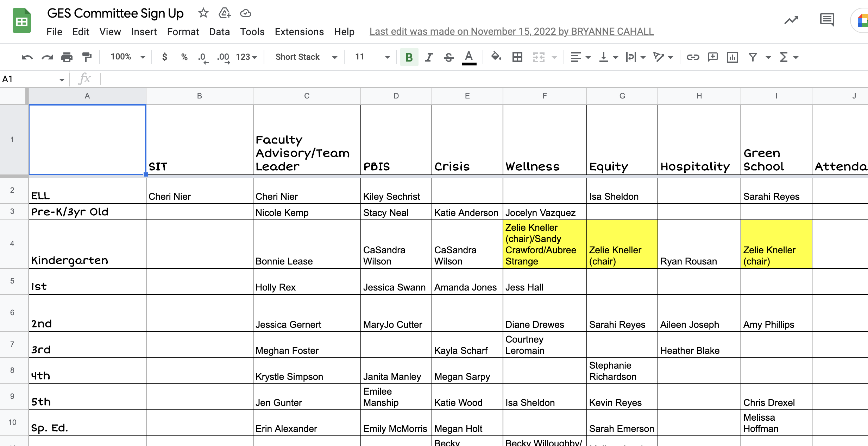The image size is (868, 446).
Task: Open the Fill color paint bucket
Action: [496, 56]
